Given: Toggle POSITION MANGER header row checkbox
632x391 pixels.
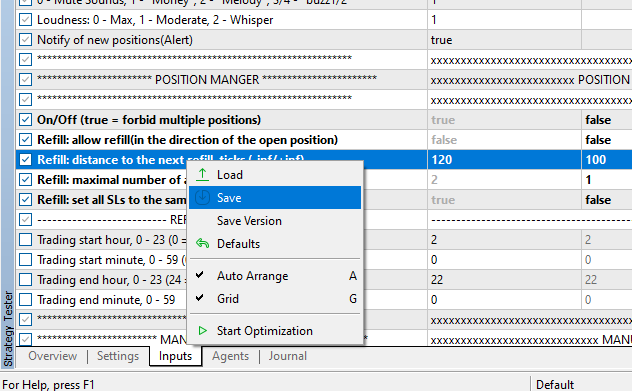Looking at the screenshot, I should [25, 80].
